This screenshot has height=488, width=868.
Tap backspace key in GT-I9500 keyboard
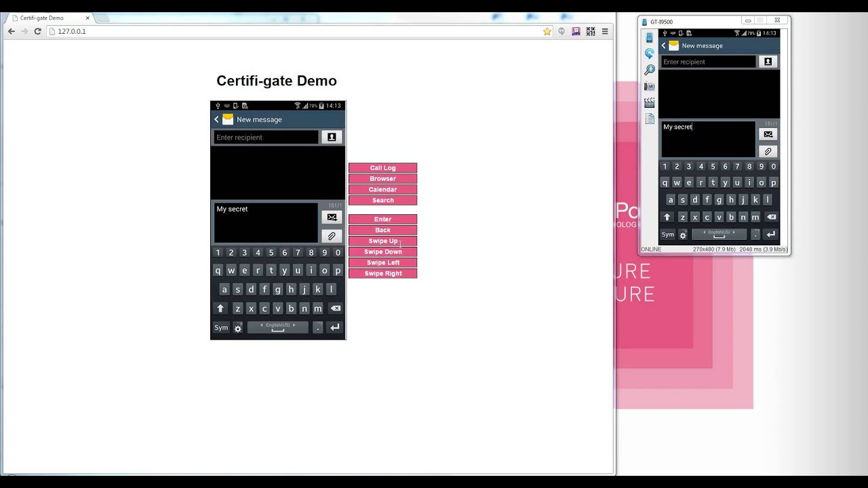pos(771,218)
